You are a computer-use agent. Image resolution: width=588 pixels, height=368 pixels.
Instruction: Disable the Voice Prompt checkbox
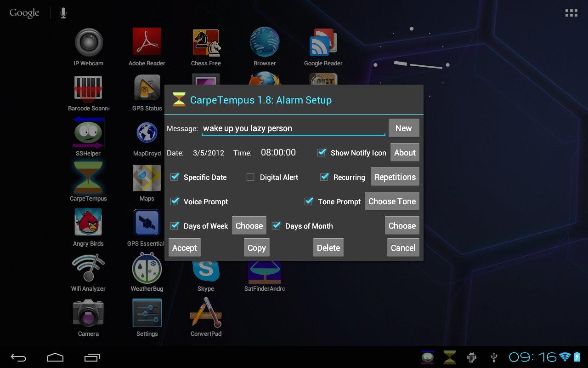(x=175, y=201)
